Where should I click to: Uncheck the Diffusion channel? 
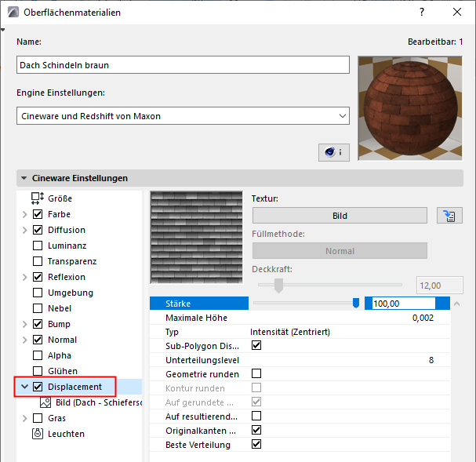pos(38,230)
